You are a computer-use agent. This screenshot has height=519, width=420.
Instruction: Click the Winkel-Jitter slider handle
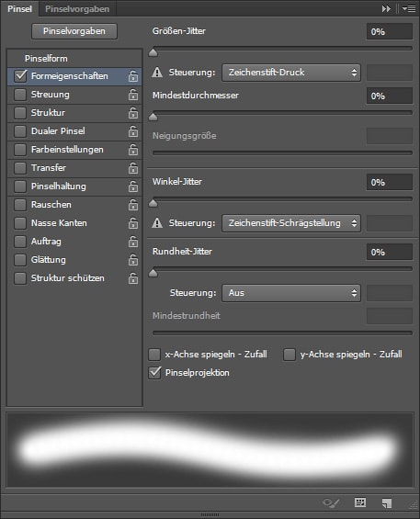tap(153, 203)
